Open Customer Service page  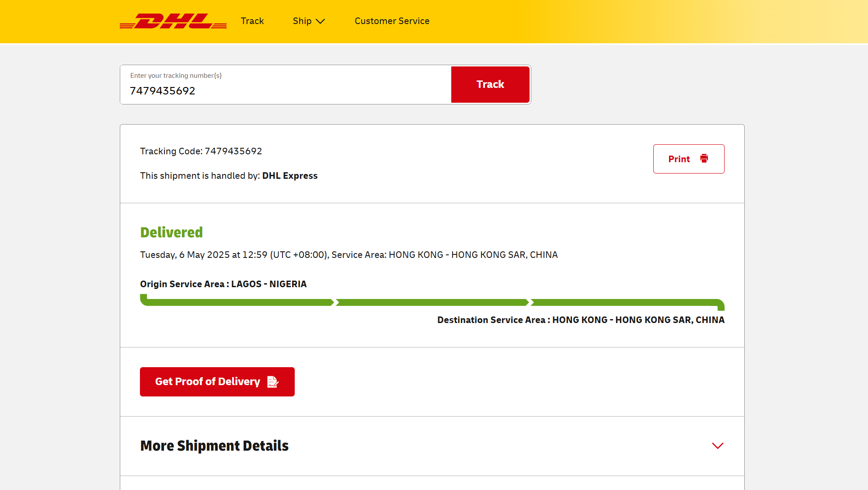click(392, 21)
